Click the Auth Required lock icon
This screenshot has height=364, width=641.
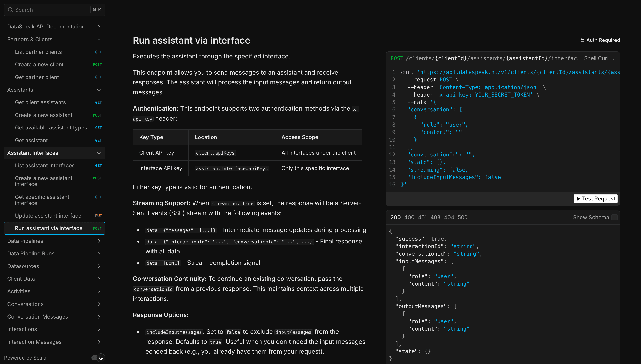582,40
